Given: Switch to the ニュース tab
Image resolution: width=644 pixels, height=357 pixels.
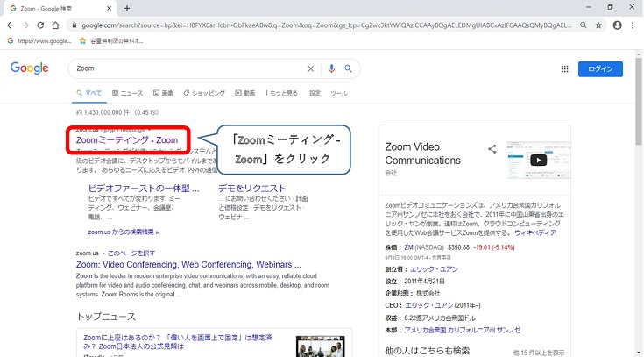Looking at the screenshot, I should [x=128, y=93].
